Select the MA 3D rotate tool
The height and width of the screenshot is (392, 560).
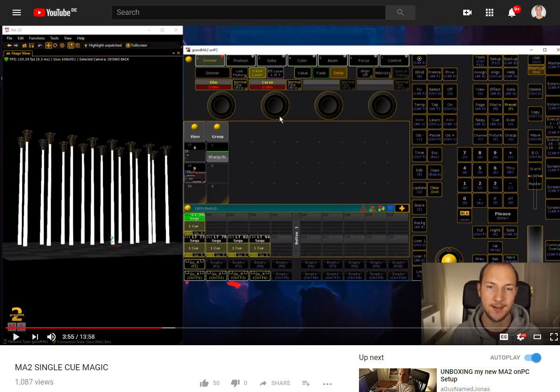(55, 45)
